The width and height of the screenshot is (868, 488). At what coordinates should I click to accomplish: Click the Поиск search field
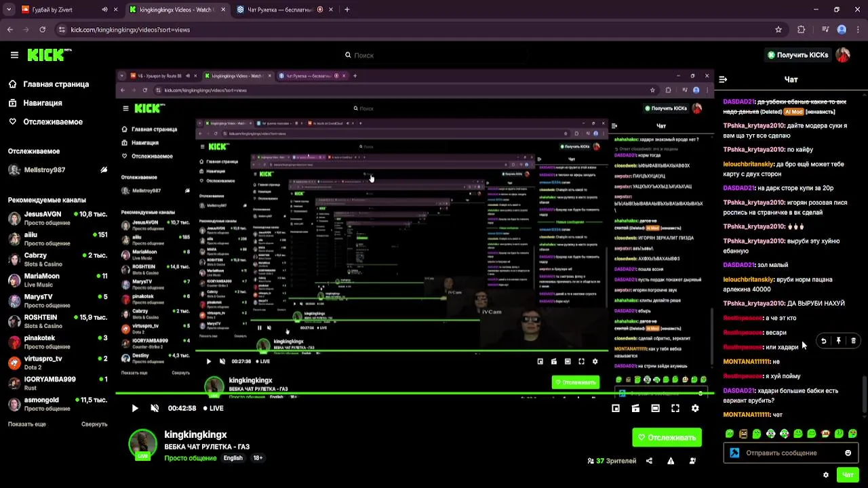click(434, 55)
